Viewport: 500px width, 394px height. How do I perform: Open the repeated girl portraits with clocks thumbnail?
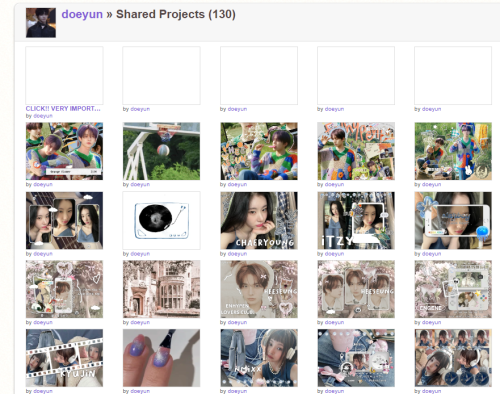pos(453,358)
